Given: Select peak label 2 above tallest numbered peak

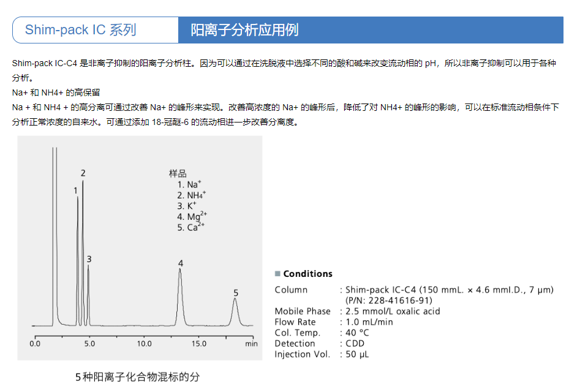Looking at the screenshot, I should pos(83,173).
